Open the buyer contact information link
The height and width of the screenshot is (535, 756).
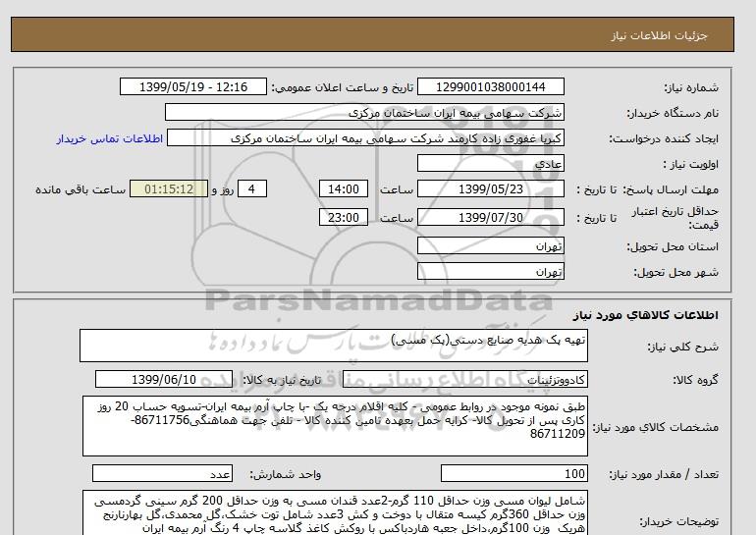tap(109, 138)
